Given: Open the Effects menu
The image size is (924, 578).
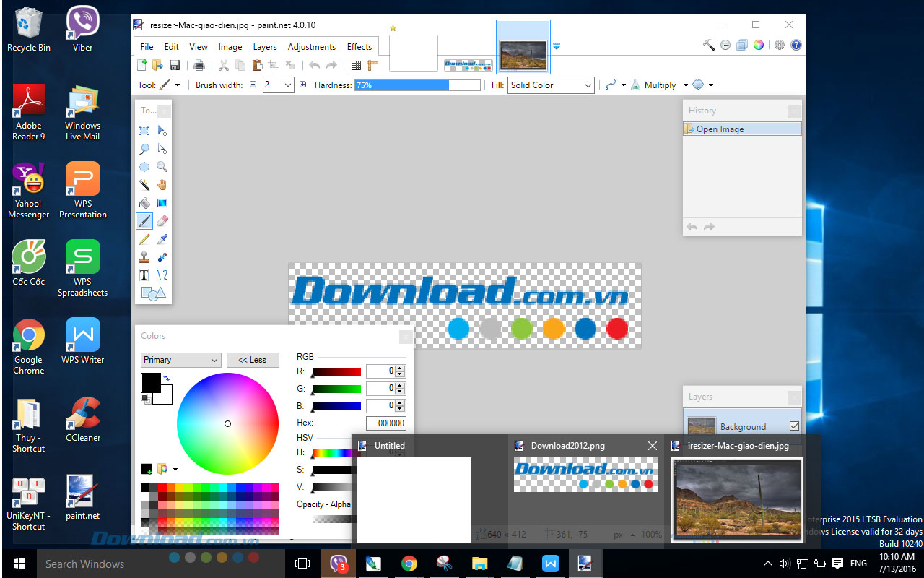Looking at the screenshot, I should click(359, 47).
